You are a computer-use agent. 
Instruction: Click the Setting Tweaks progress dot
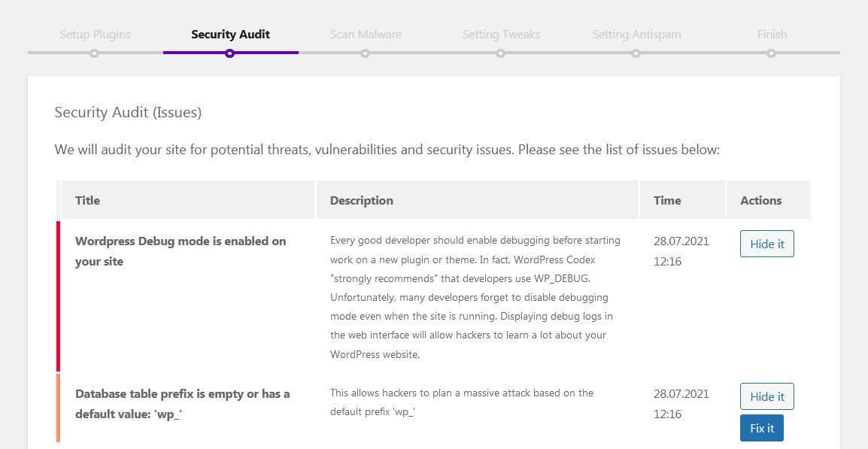tap(500, 53)
